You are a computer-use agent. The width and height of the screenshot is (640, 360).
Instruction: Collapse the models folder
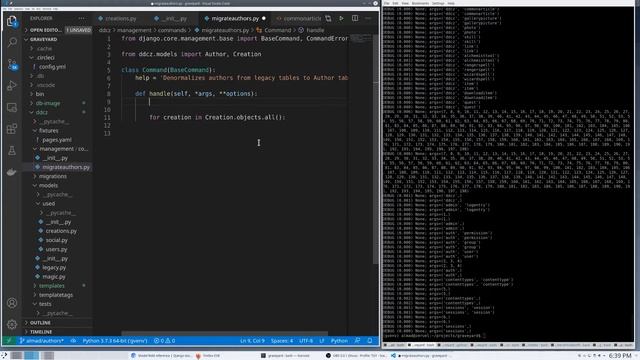coord(48,185)
